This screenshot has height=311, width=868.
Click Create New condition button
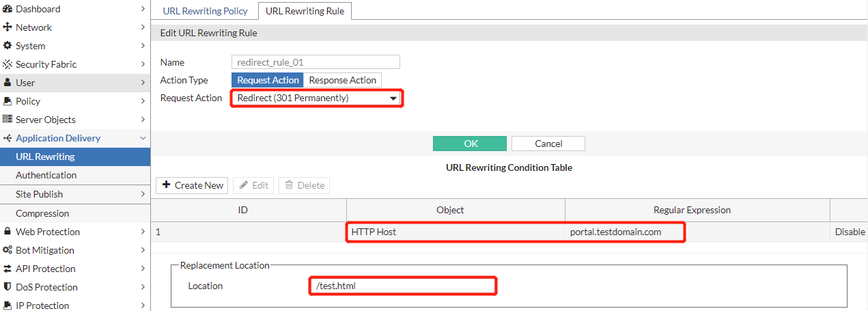pos(193,185)
